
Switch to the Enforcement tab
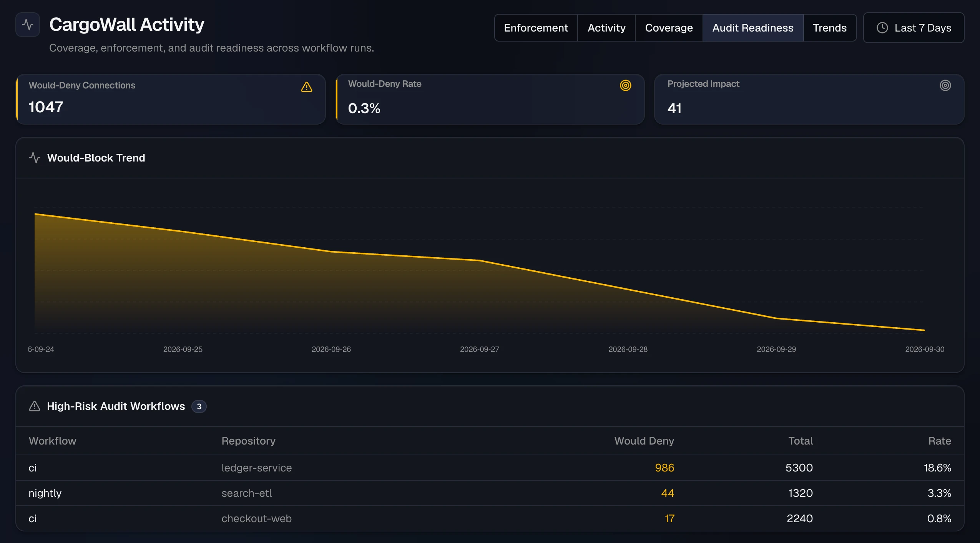[x=536, y=28]
